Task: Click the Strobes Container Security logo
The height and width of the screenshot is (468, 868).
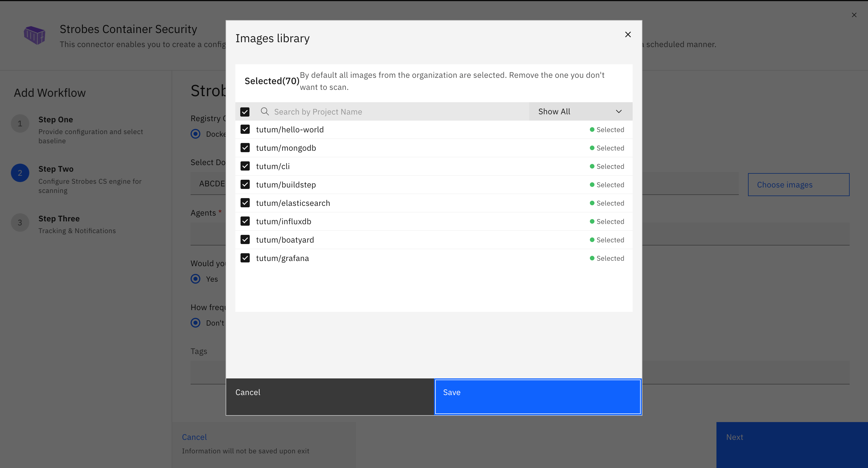Action: 34,35
